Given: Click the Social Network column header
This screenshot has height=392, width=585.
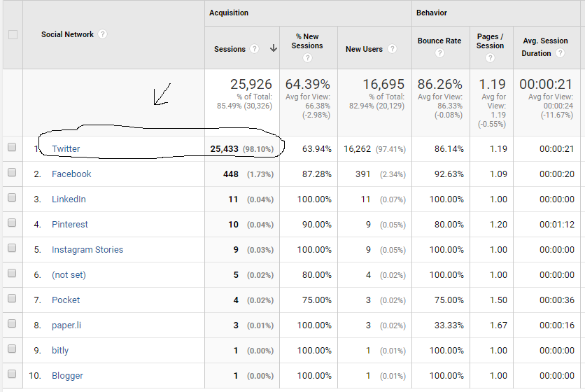Looking at the screenshot, I should 67,34.
